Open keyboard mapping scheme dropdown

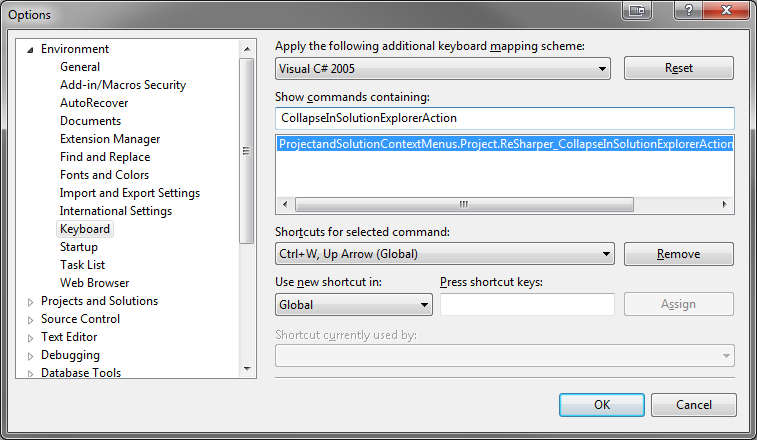coord(602,69)
